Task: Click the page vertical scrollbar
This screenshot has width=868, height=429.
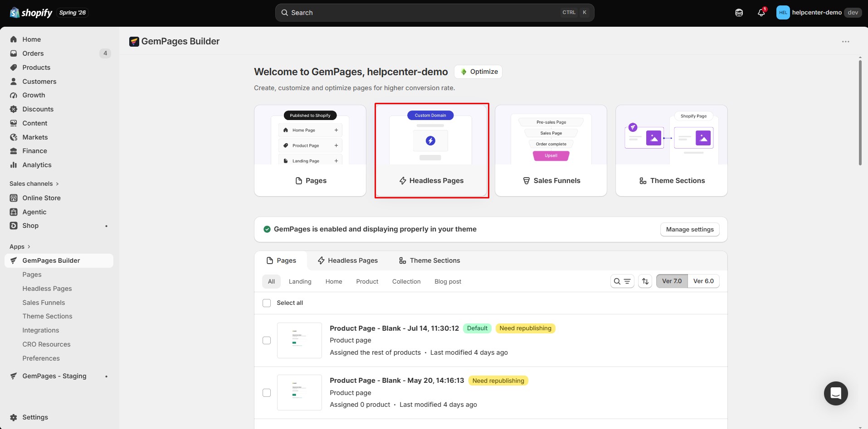Action: coord(860,112)
